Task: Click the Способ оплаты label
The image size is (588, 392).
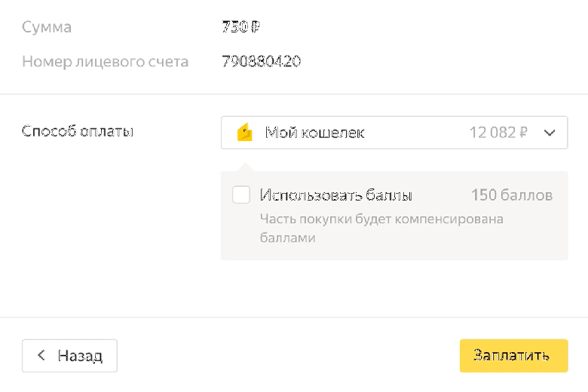Action: point(78,131)
